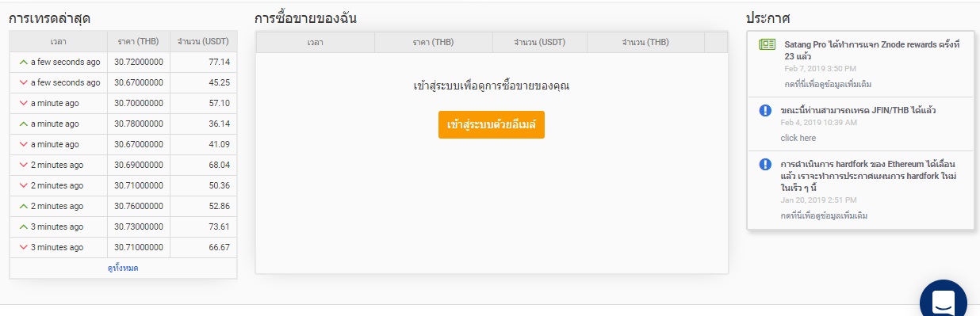
Task: Select the price 30.78000000 cell
Action: pos(139,124)
